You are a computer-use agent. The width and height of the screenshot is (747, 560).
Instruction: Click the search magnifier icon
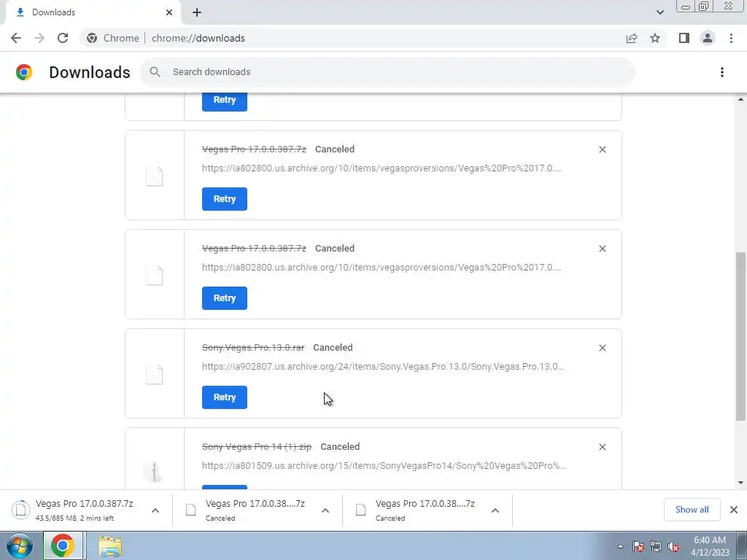[155, 72]
